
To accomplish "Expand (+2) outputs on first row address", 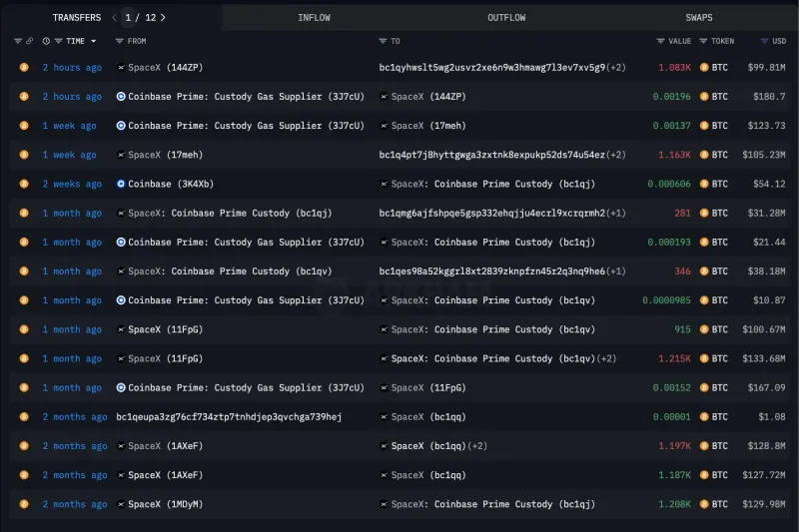I will [x=616, y=68].
